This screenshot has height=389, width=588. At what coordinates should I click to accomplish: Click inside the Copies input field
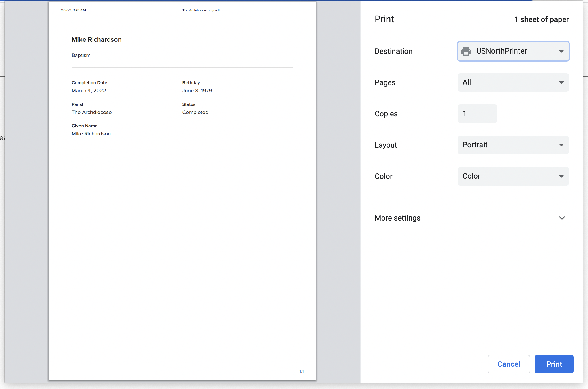point(477,113)
